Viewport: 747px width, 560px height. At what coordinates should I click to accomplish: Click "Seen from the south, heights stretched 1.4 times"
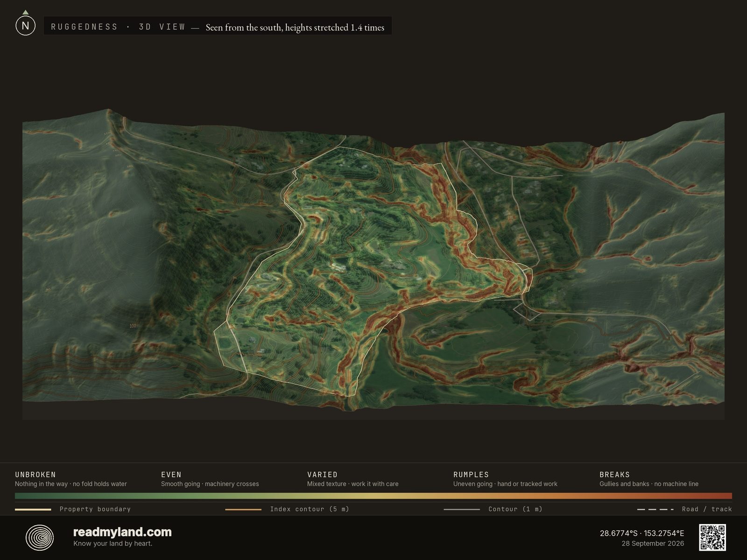coord(295,28)
